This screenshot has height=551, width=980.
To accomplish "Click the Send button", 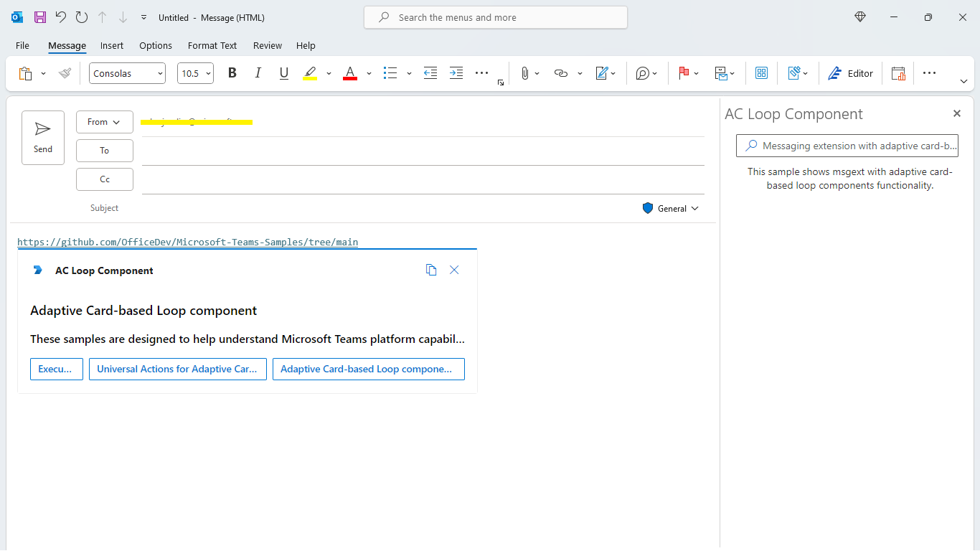I will click(43, 138).
